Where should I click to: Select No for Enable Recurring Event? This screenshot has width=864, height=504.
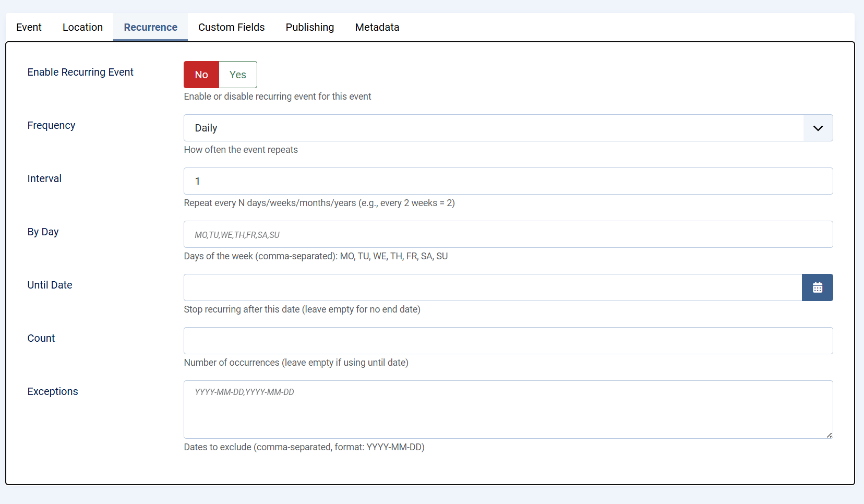click(201, 75)
